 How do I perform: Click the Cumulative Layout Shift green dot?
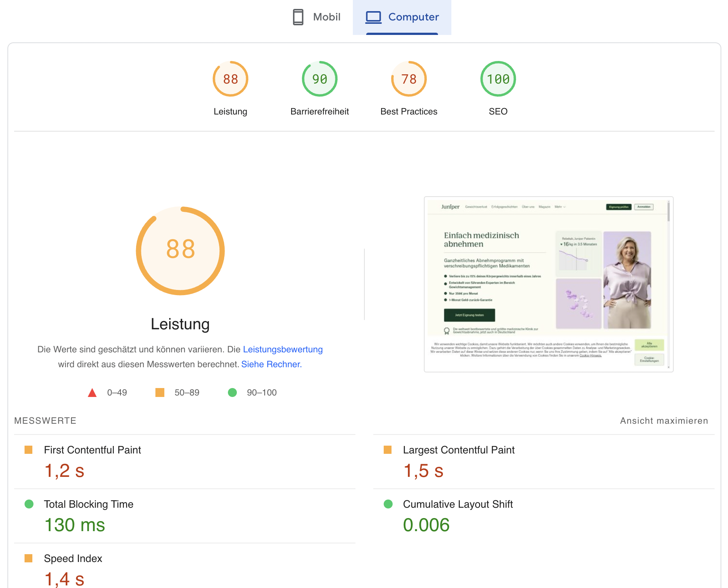(388, 504)
